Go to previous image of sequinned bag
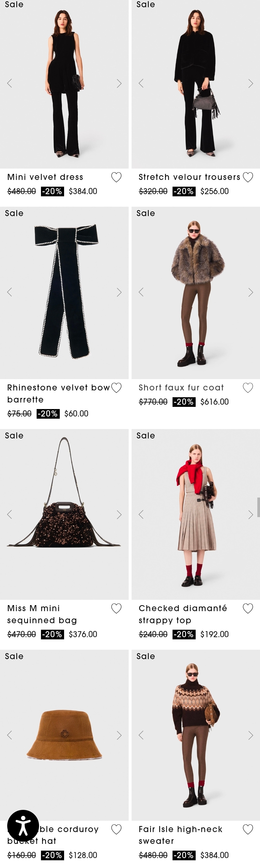 pos(9,514)
